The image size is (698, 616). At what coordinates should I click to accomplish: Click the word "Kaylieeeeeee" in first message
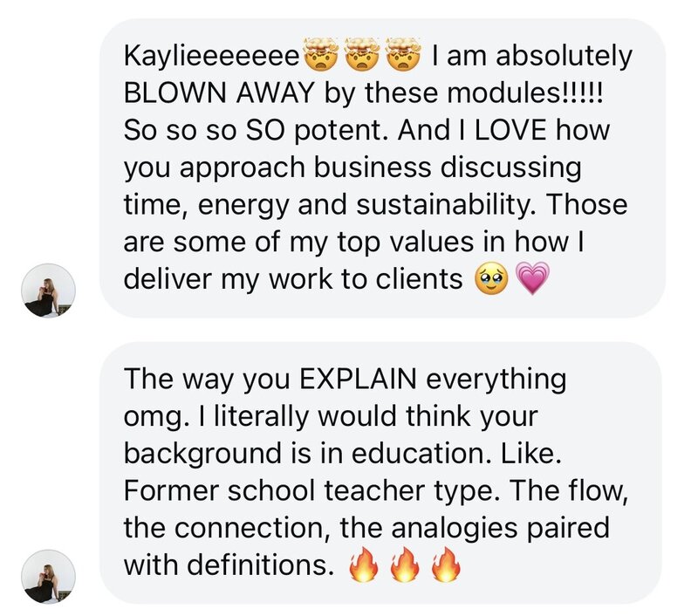[x=212, y=58]
